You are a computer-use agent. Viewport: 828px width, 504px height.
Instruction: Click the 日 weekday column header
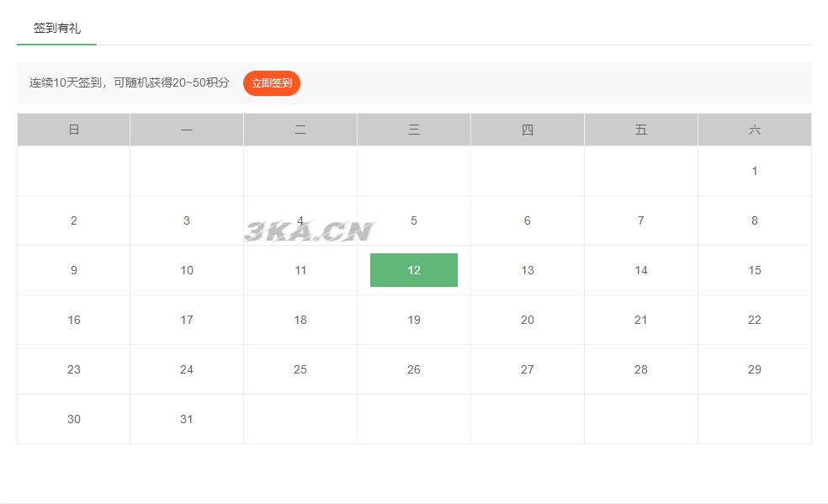coord(74,130)
